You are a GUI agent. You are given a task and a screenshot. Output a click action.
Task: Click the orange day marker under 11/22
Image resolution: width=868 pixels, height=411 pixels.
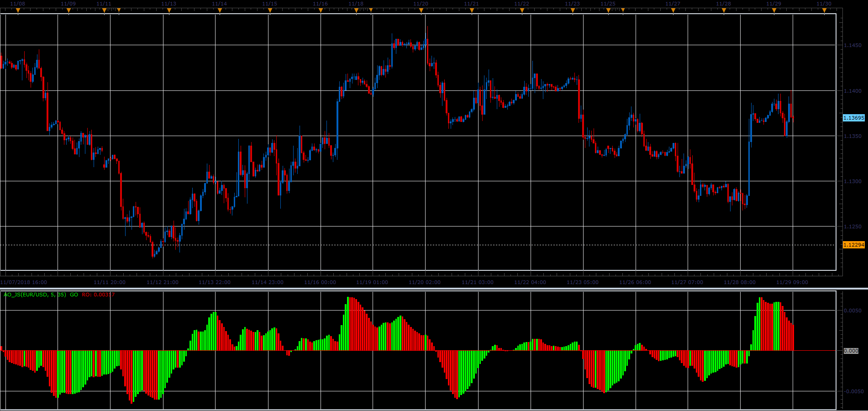(x=522, y=10)
